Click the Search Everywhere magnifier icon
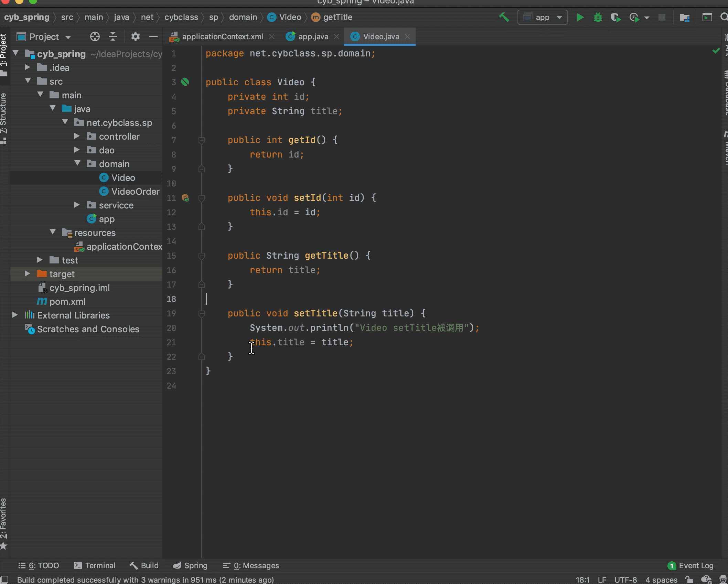This screenshot has height=584, width=728. click(724, 17)
